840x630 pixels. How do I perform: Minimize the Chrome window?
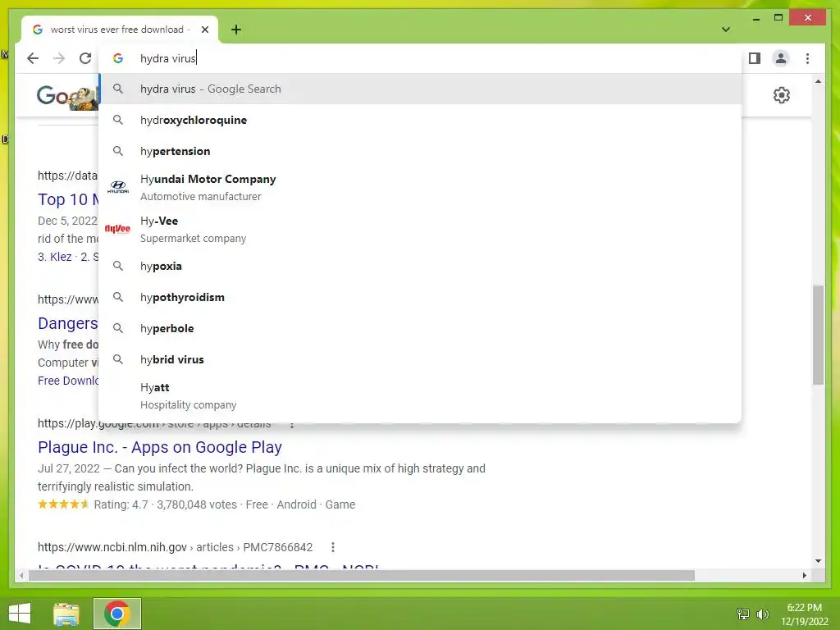click(756, 19)
